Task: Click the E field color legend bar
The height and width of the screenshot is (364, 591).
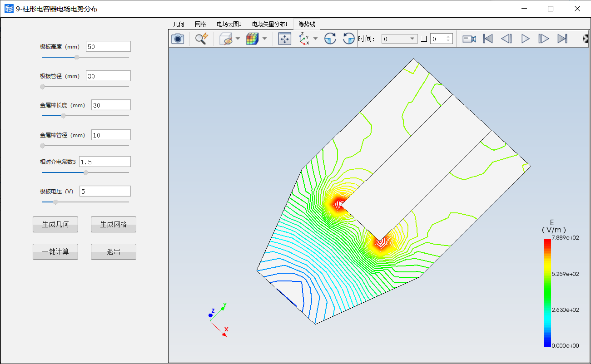Action: [x=547, y=293]
